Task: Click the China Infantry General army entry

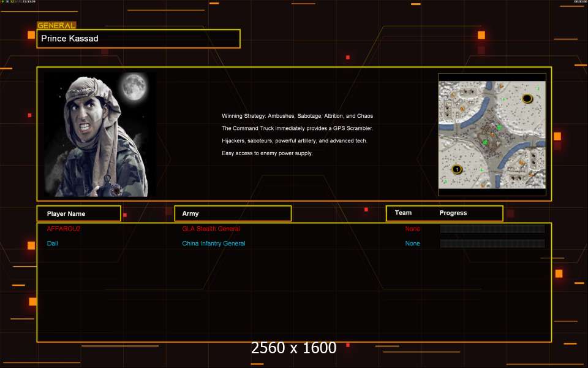Action: 213,243
